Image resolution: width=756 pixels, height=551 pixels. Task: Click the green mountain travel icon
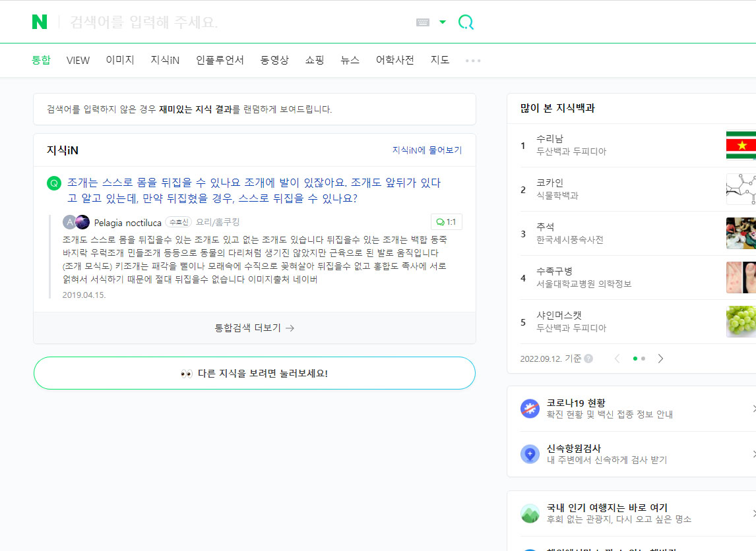pyautogui.click(x=530, y=513)
